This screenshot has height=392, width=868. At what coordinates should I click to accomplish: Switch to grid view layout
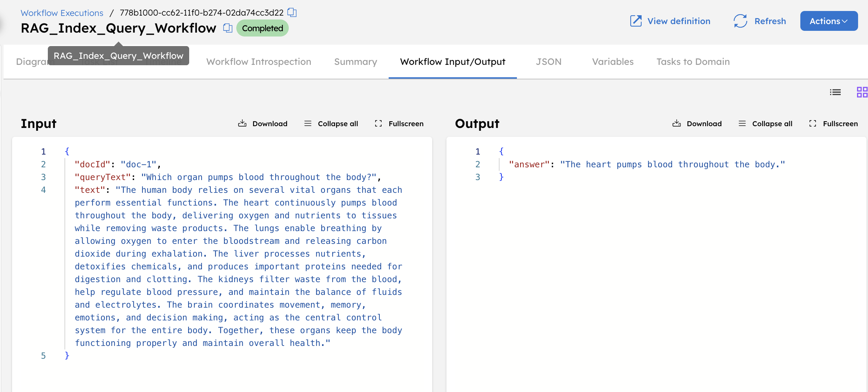pyautogui.click(x=862, y=92)
